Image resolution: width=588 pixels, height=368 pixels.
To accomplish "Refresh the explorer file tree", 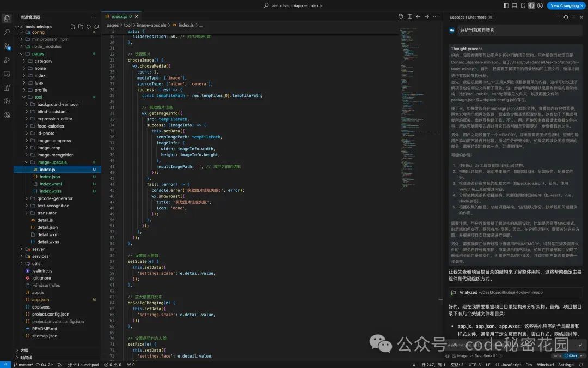I will (88, 26).
